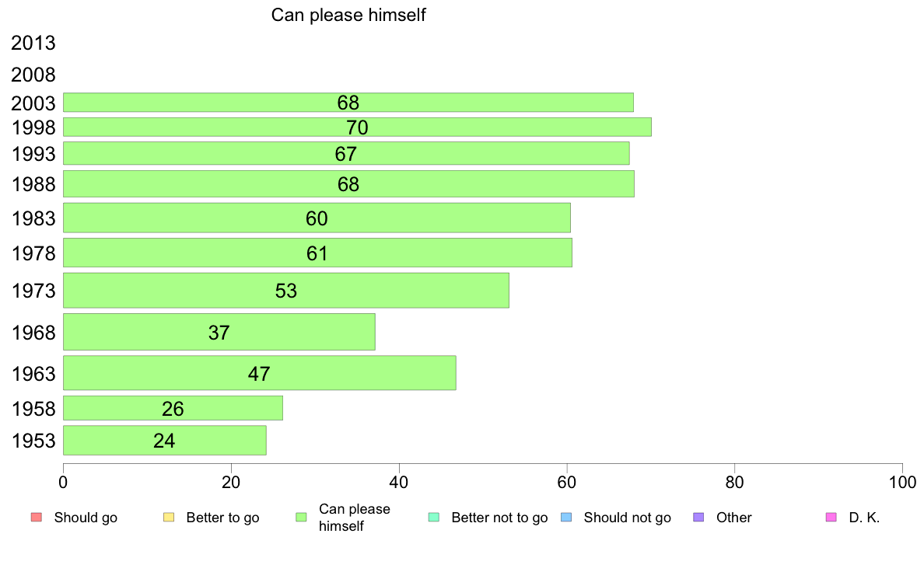Viewport: 924px width, 572px height.
Task: Toggle the Better to go legend label
Action: tap(222, 518)
